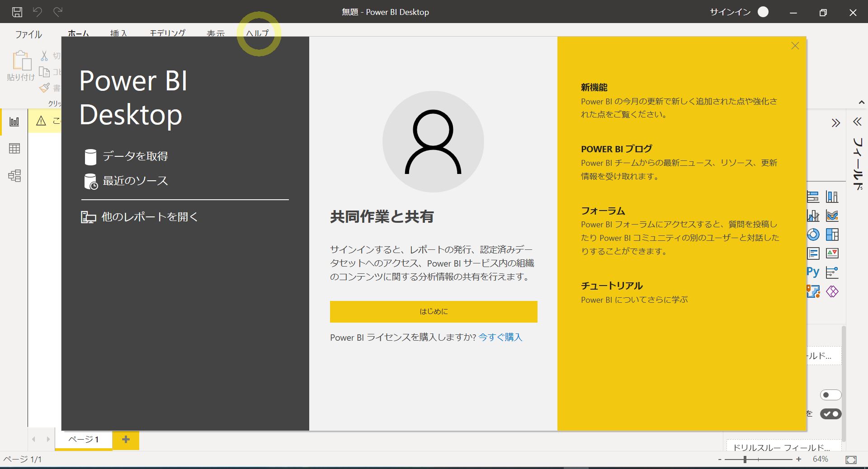Select the donut chart visual

(x=813, y=235)
